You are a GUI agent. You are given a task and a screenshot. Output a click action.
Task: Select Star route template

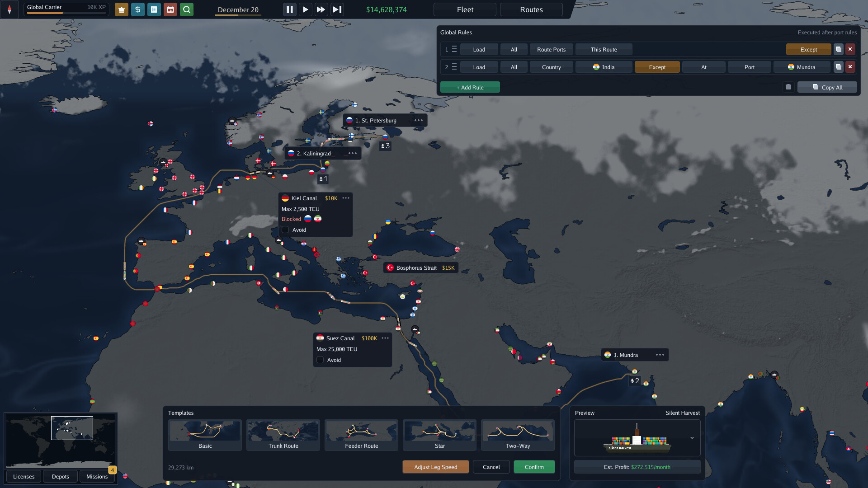[x=439, y=435]
